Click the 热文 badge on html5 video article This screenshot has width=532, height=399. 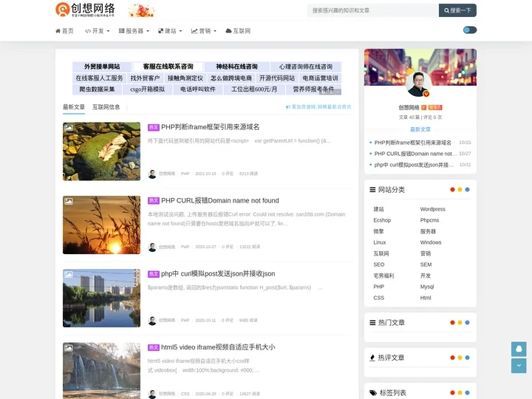(x=154, y=347)
